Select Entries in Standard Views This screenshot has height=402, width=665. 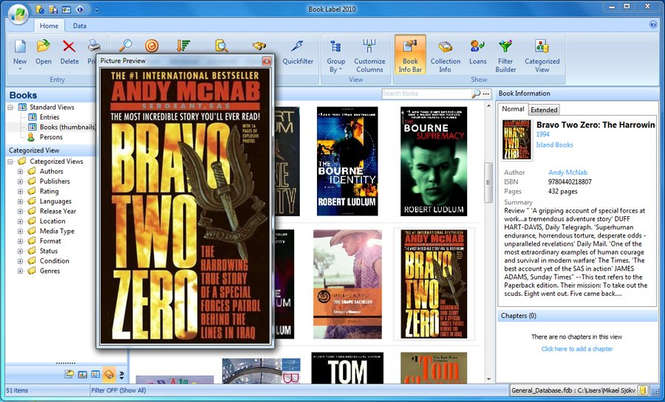click(49, 117)
